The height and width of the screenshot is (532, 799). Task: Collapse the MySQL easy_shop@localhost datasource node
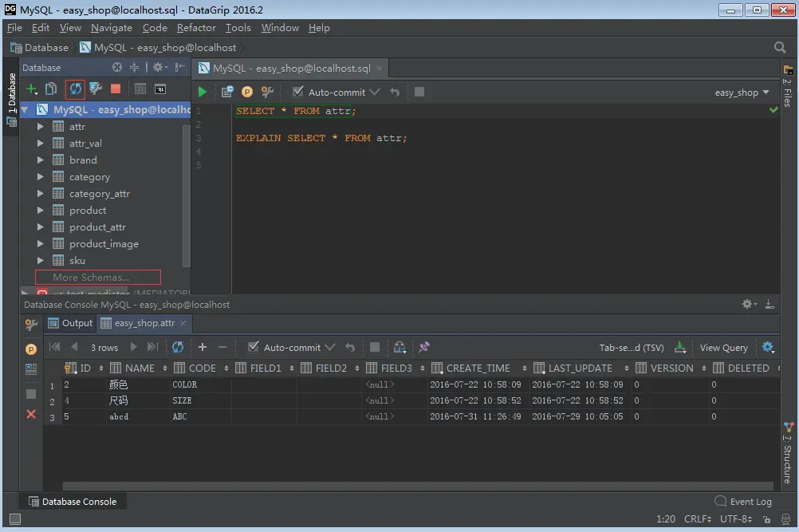25,109
